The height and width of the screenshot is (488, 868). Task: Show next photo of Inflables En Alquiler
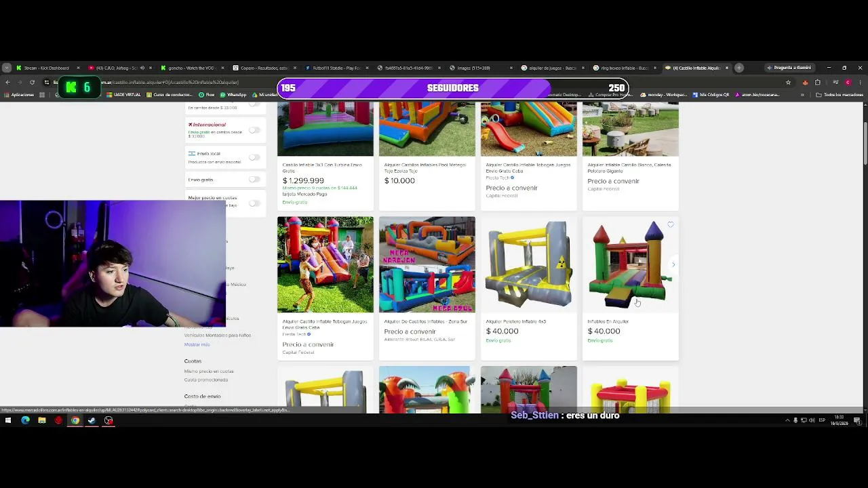(x=673, y=264)
